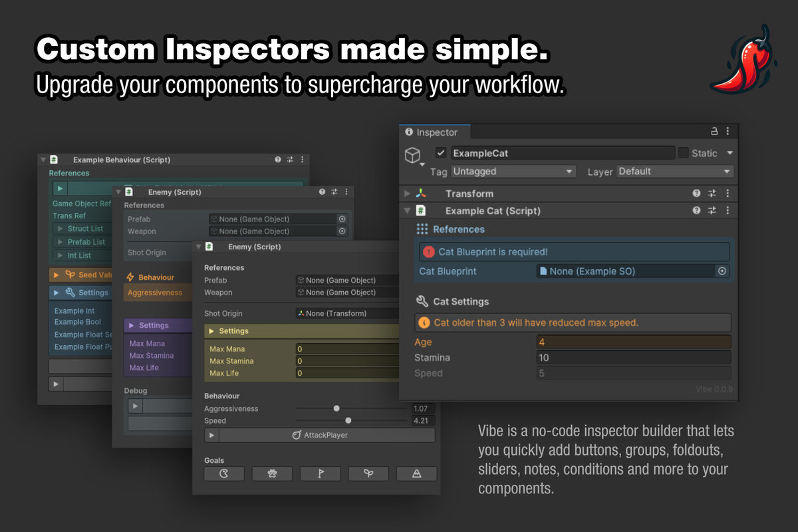
Task: Click the Max Life value field
Action: click(347, 373)
